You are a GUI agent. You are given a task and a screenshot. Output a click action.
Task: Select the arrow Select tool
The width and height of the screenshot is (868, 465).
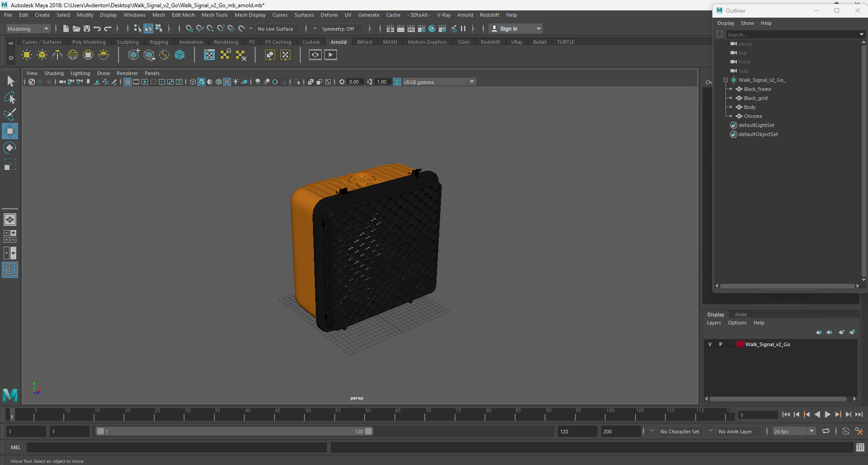pos(10,81)
